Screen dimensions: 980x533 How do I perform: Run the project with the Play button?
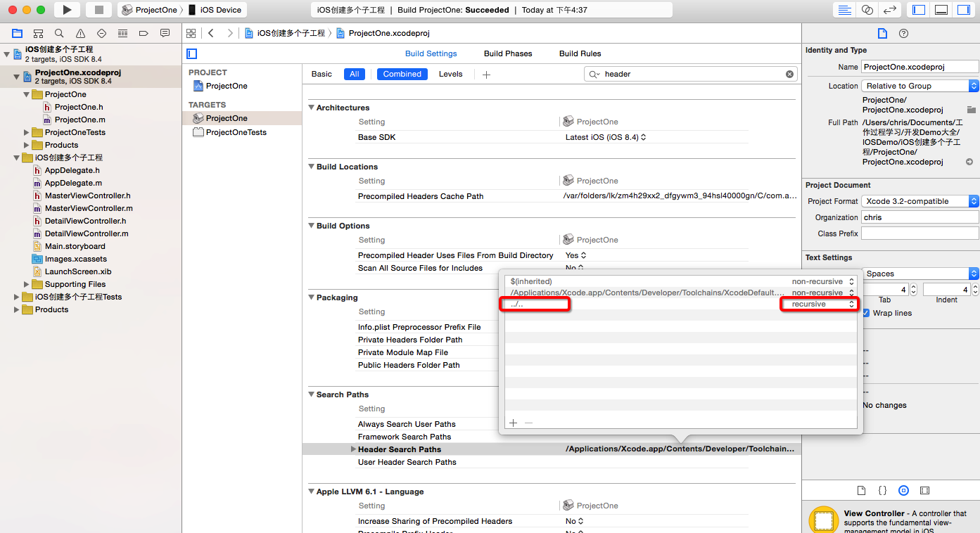[x=67, y=10]
